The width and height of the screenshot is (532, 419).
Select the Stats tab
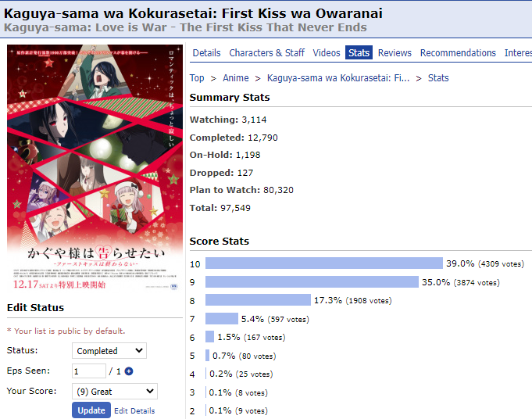pyautogui.click(x=359, y=53)
